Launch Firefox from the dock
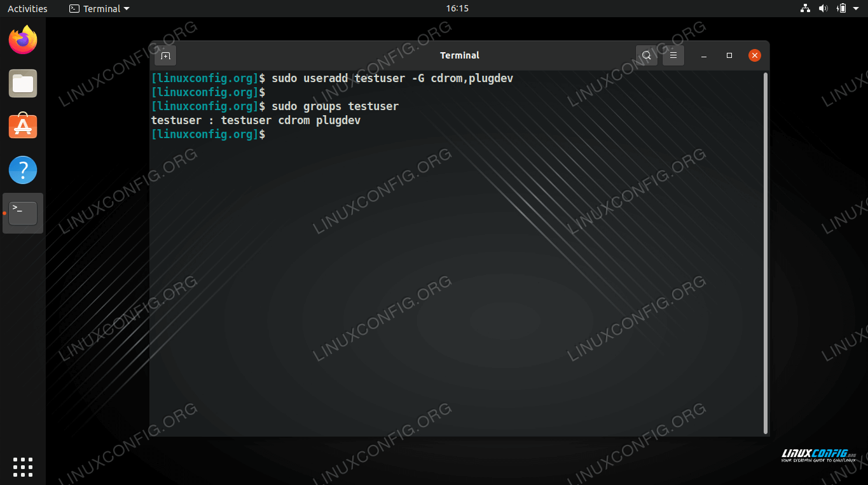The image size is (868, 485). tap(23, 40)
